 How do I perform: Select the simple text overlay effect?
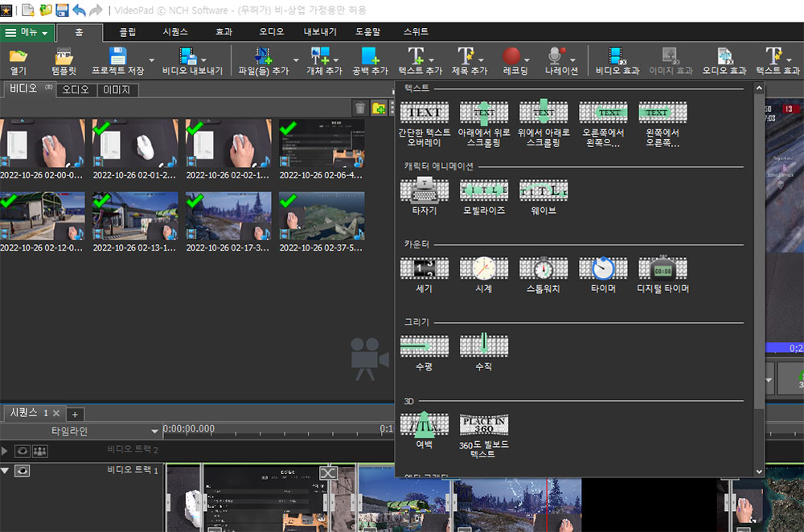[x=424, y=124]
